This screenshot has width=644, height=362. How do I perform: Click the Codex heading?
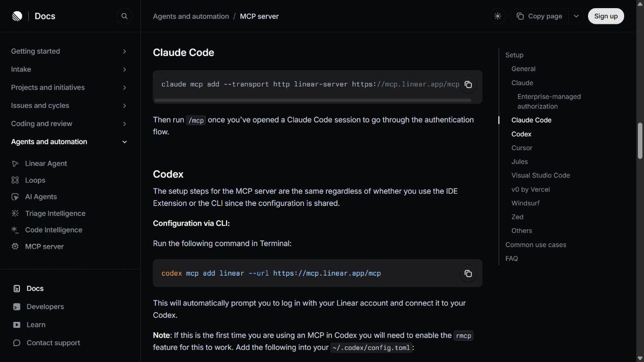pyautogui.click(x=168, y=174)
